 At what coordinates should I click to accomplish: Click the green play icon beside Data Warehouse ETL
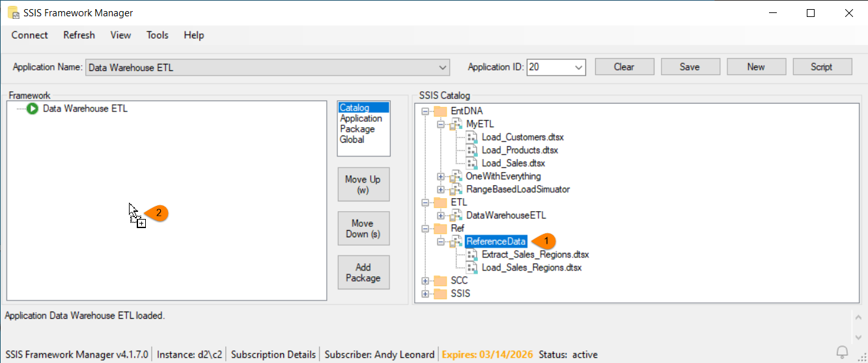click(33, 109)
